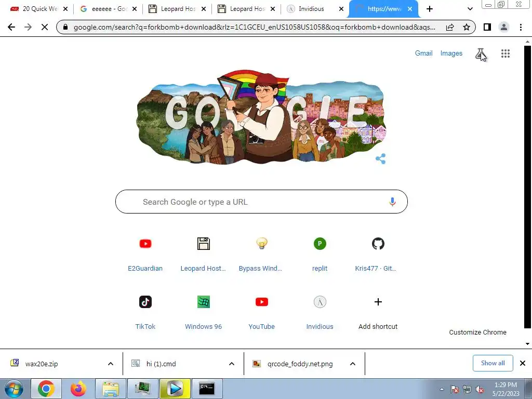Click the network tray icon
This screenshot has height=399, width=532.
tap(467, 390)
